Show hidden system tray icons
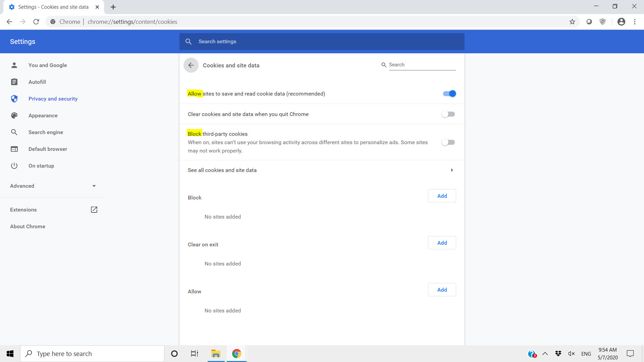 pos(545,354)
